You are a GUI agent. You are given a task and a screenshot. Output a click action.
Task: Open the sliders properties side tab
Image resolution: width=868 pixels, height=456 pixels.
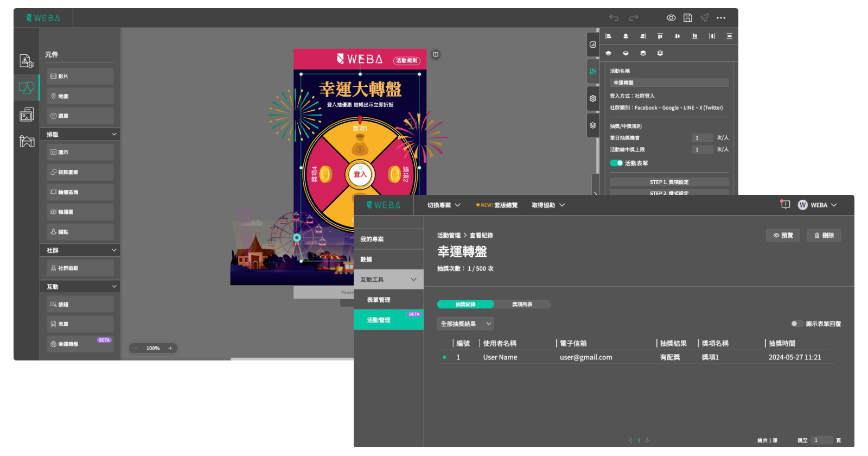[x=593, y=71]
